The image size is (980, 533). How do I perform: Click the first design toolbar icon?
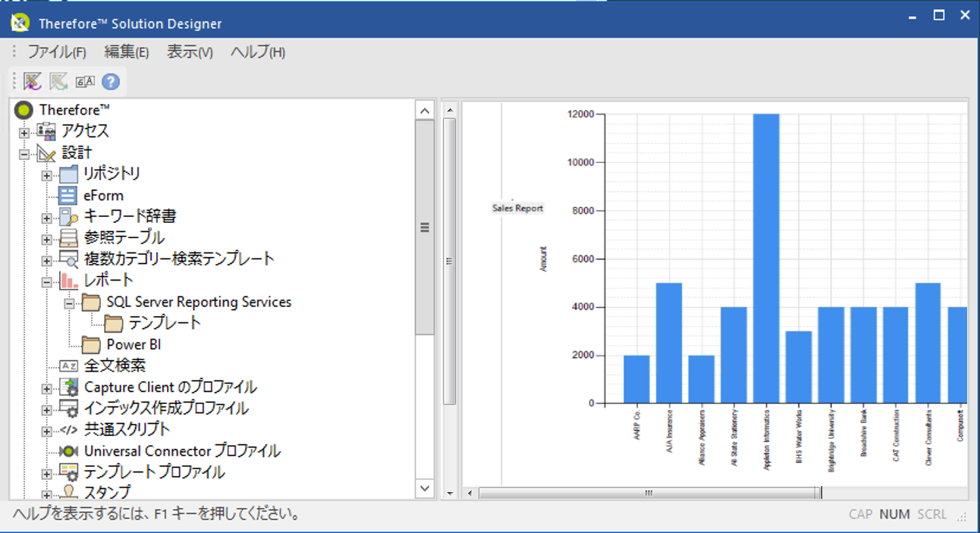point(32,81)
